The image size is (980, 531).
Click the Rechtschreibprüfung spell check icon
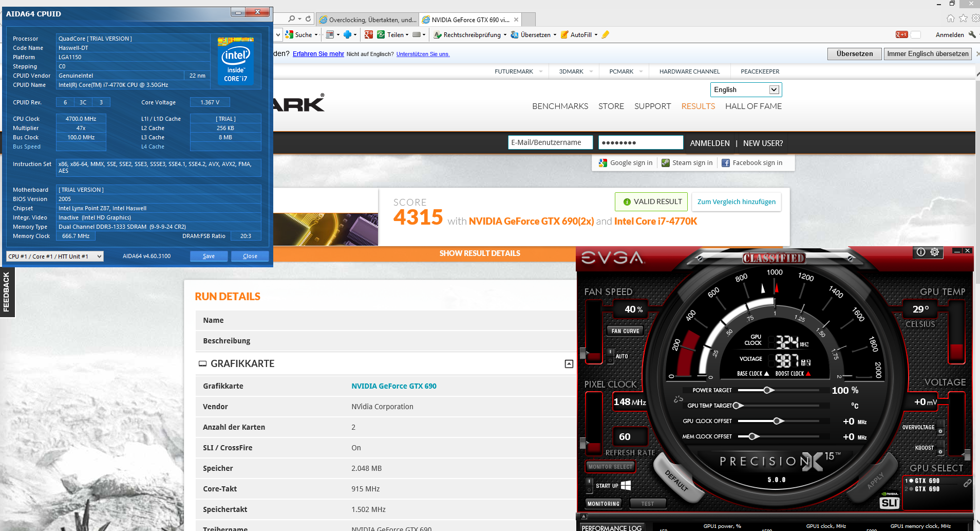pyautogui.click(x=438, y=34)
